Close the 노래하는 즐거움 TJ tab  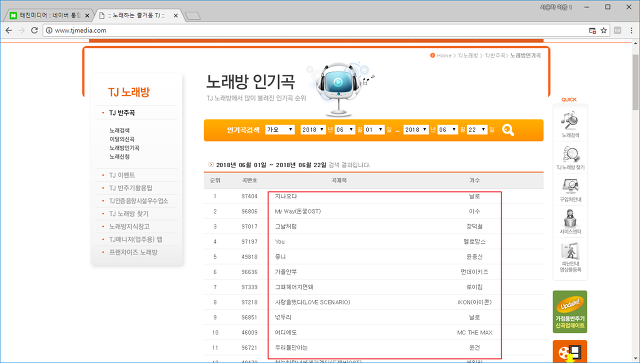click(176, 16)
